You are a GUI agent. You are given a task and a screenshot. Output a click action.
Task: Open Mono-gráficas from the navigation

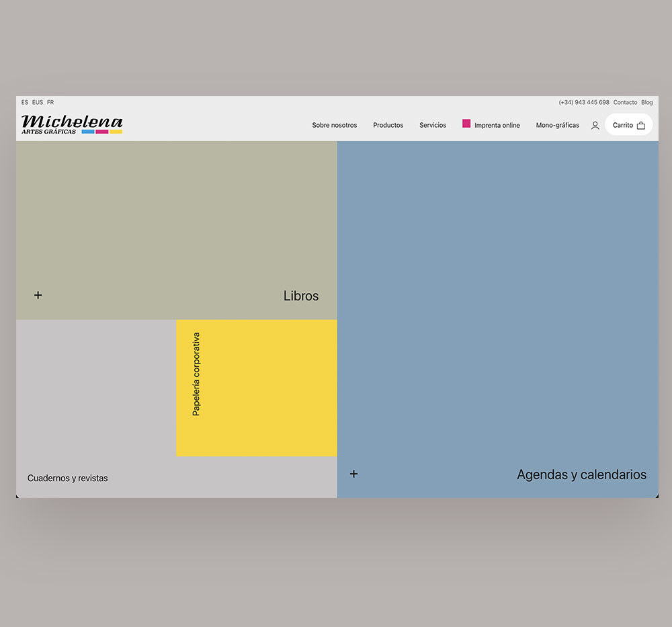click(557, 125)
